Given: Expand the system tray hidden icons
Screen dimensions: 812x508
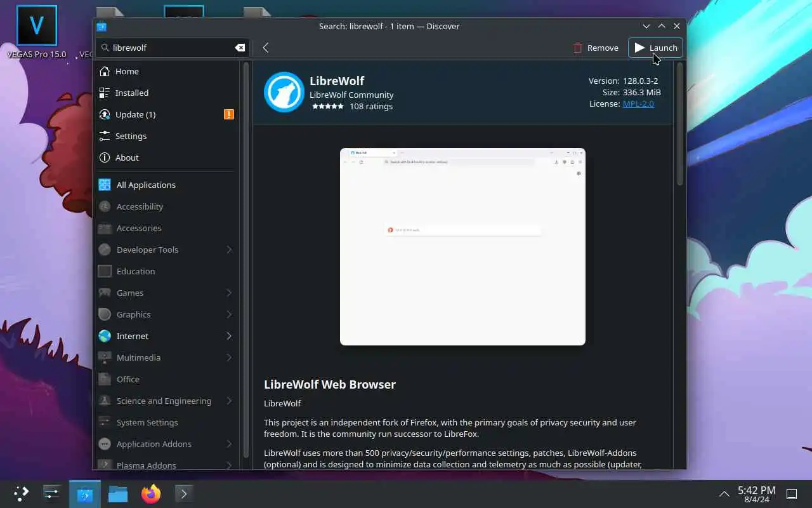Looking at the screenshot, I should click(x=724, y=494).
